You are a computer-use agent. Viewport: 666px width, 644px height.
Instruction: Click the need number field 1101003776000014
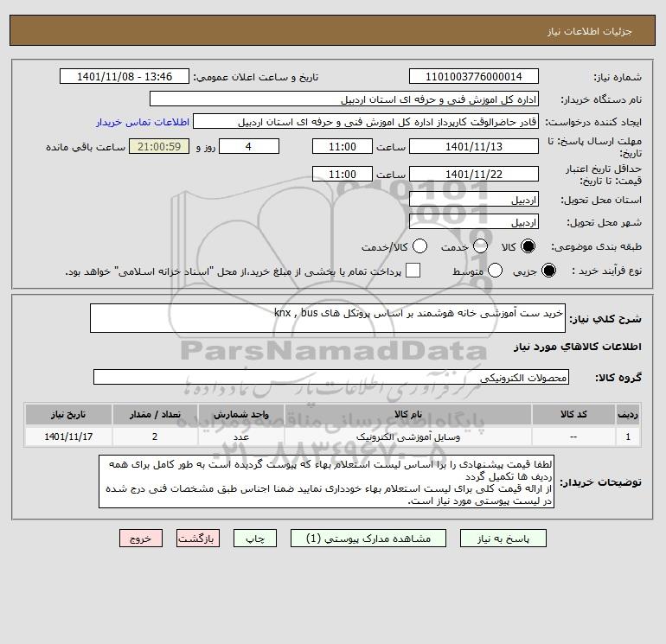point(474,76)
